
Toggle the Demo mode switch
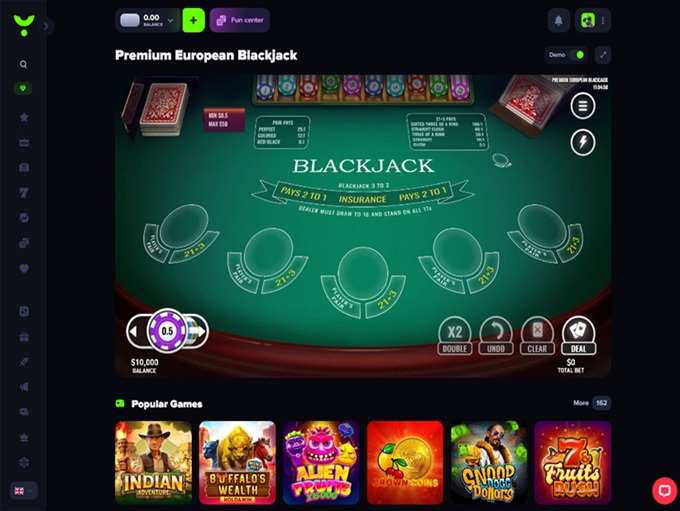coord(577,55)
